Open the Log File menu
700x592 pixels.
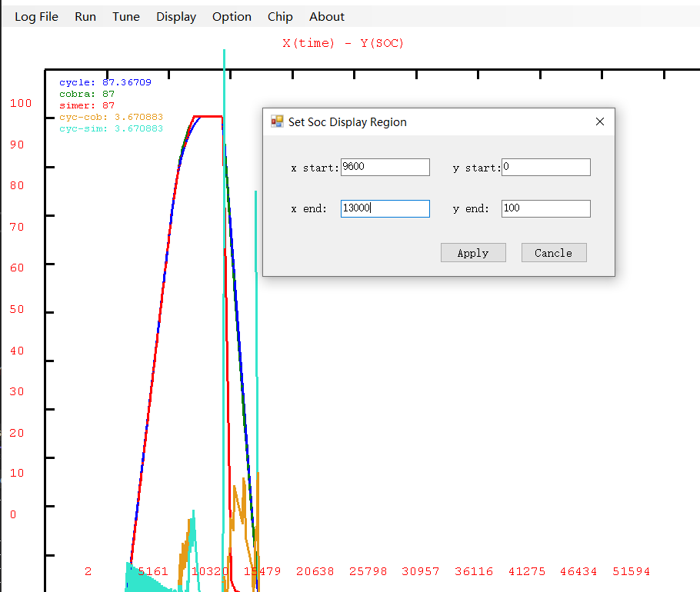click(x=36, y=17)
